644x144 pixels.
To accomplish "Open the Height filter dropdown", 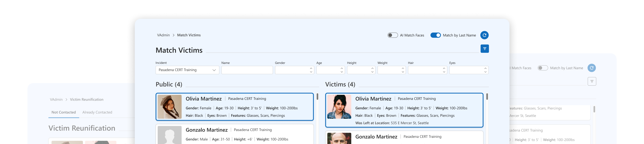I will pos(361,70).
